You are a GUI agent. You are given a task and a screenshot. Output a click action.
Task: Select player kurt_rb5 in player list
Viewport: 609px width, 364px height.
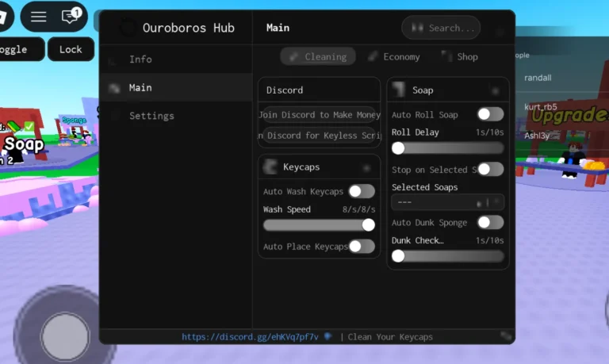541,106
